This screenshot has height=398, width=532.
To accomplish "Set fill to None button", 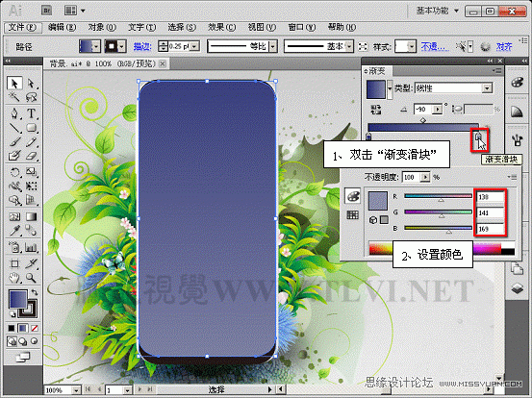I will pyautogui.click(x=35, y=328).
